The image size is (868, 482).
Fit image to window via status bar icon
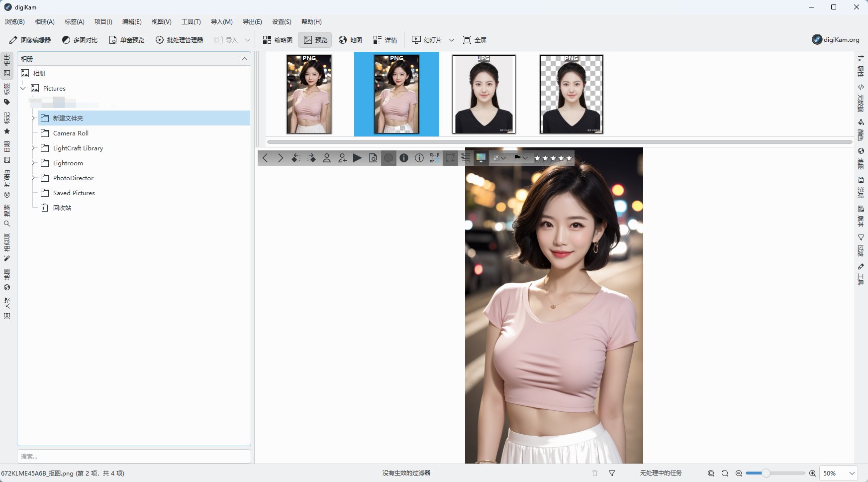pyautogui.click(x=711, y=473)
